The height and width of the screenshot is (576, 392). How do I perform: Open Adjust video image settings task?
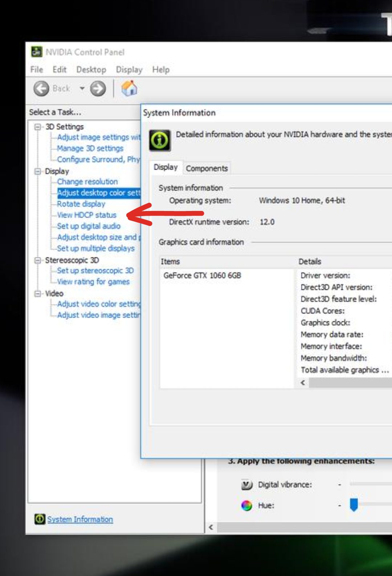98,315
